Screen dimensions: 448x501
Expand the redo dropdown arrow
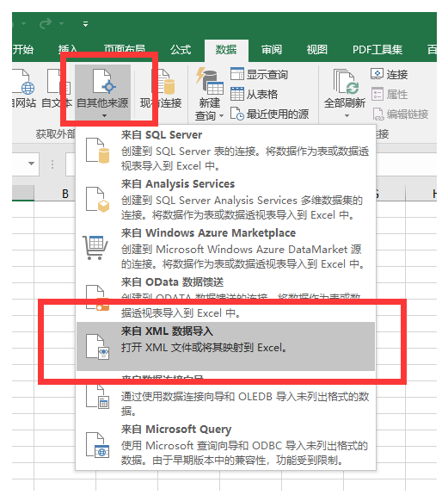pos(62,23)
